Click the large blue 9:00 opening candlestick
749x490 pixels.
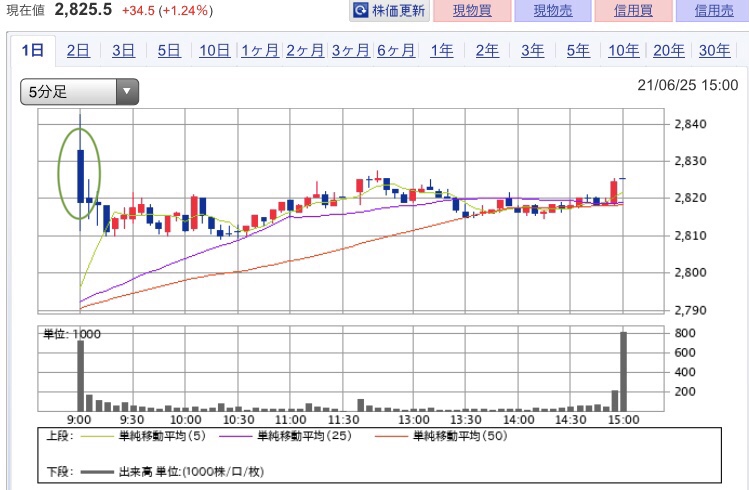pos(80,176)
